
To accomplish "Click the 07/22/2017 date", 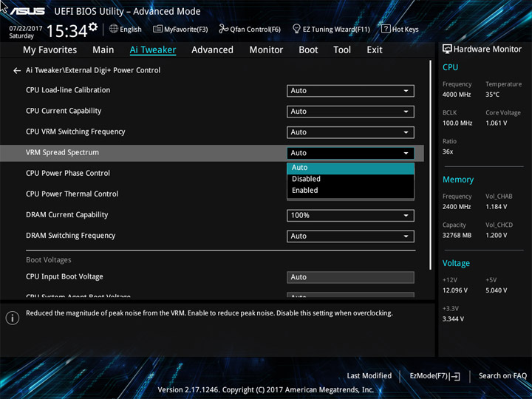I will pos(25,28).
